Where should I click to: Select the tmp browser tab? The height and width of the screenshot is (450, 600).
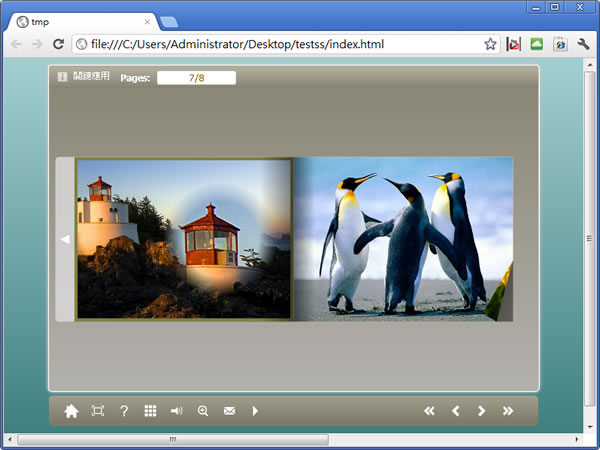coord(82,22)
